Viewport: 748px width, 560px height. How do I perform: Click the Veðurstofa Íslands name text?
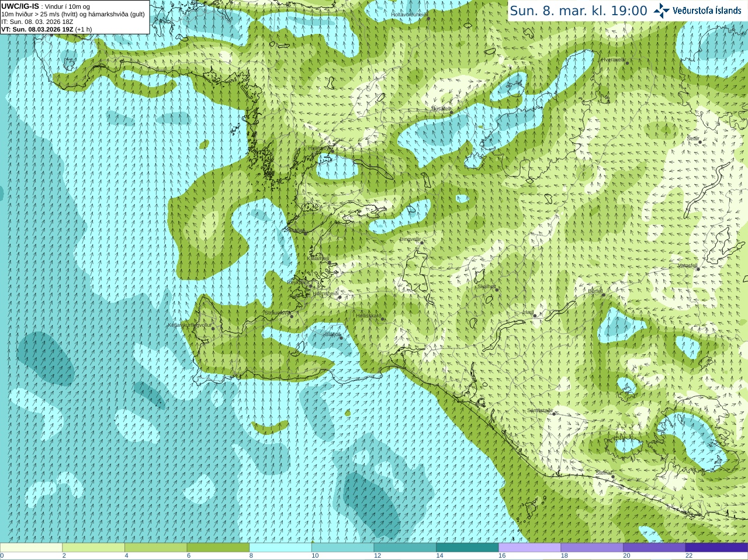click(x=707, y=11)
